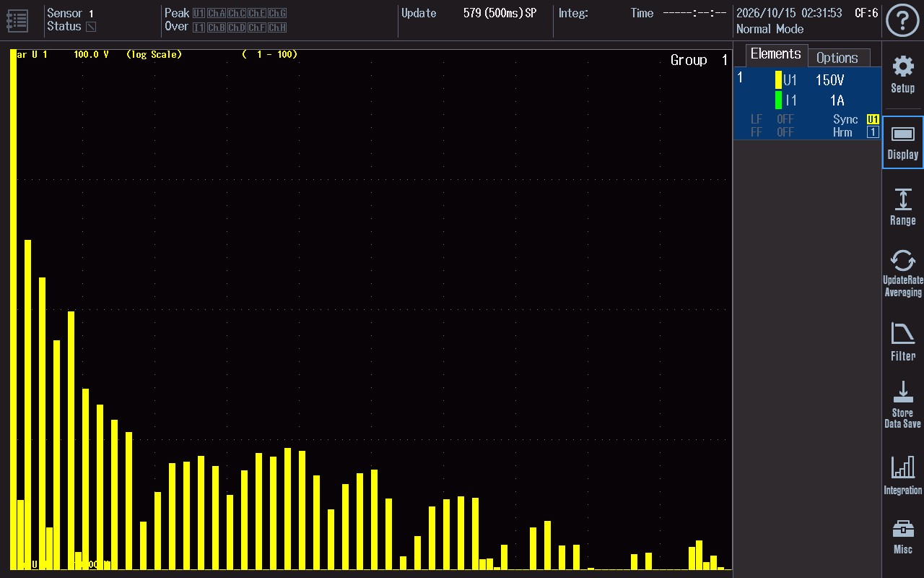
Task: Click the 100.0 V scale value
Action: (x=91, y=54)
